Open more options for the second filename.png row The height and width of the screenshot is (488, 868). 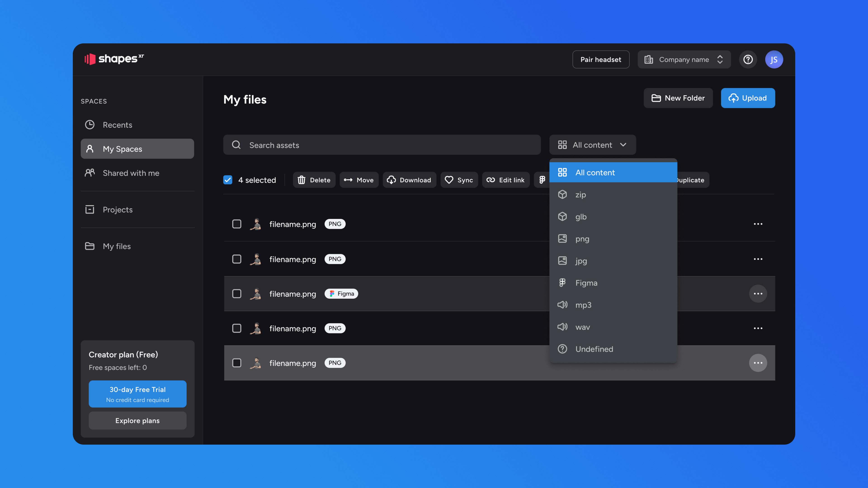[758, 259]
